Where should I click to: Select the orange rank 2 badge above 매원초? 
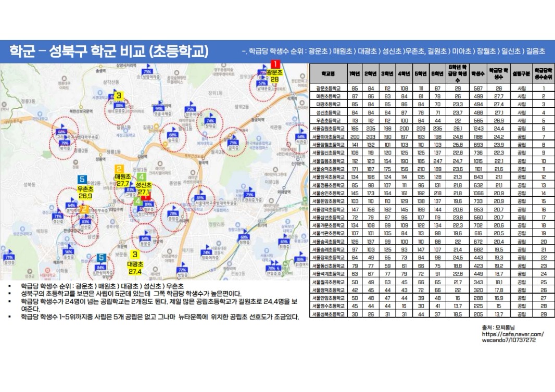(119, 169)
